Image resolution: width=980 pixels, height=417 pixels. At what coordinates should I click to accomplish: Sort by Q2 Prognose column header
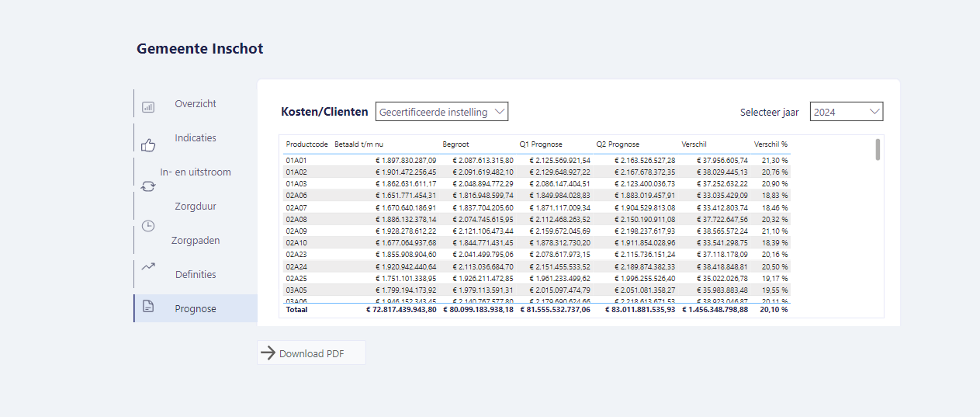(618, 144)
